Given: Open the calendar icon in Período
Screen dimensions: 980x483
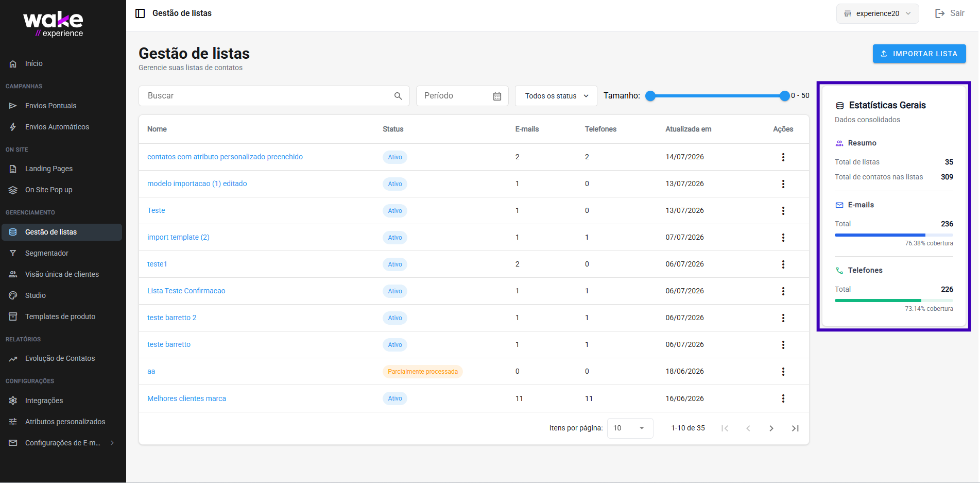Looking at the screenshot, I should coord(497,96).
